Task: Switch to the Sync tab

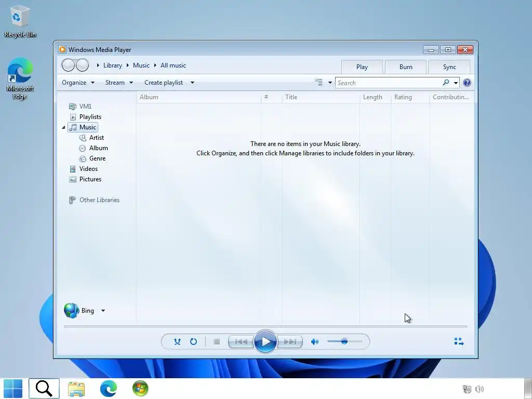Action: coord(449,67)
